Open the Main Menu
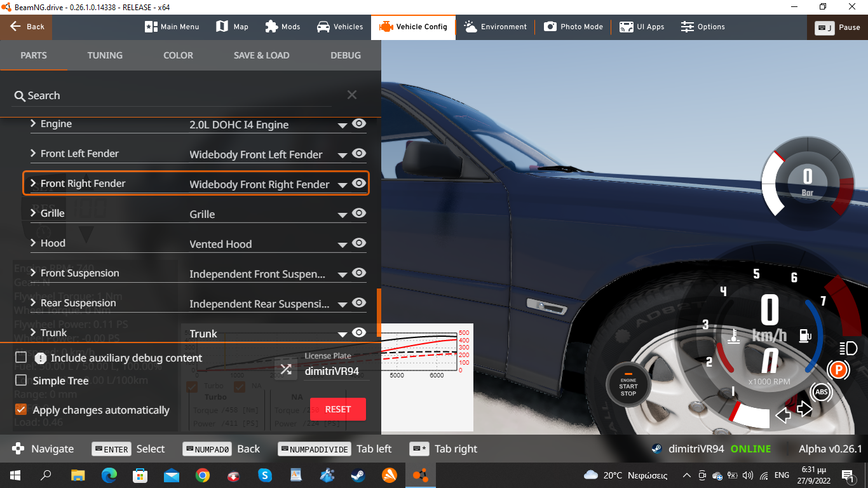The image size is (868, 488). coord(172,27)
